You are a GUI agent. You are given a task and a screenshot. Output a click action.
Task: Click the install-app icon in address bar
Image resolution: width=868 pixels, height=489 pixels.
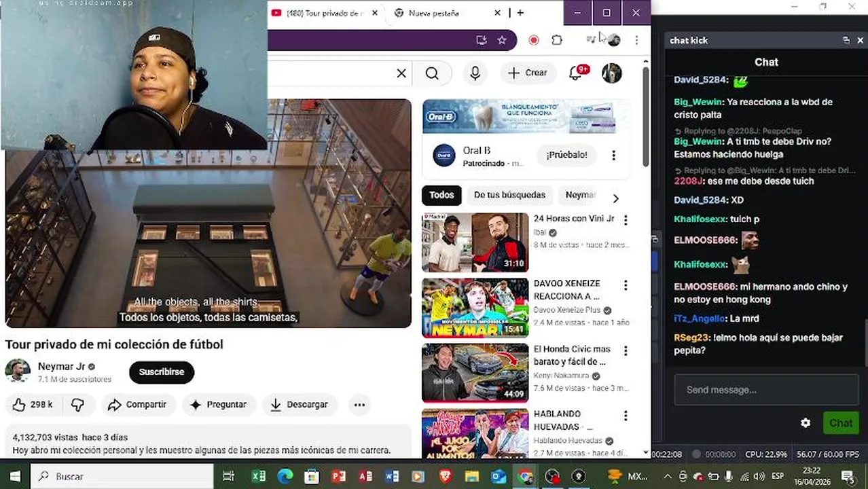click(x=482, y=40)
